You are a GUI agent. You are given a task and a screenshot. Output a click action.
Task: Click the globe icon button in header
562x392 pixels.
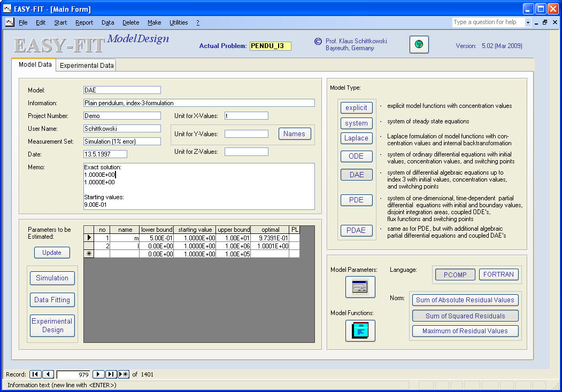pyautogui.click(x=419, y=45)
